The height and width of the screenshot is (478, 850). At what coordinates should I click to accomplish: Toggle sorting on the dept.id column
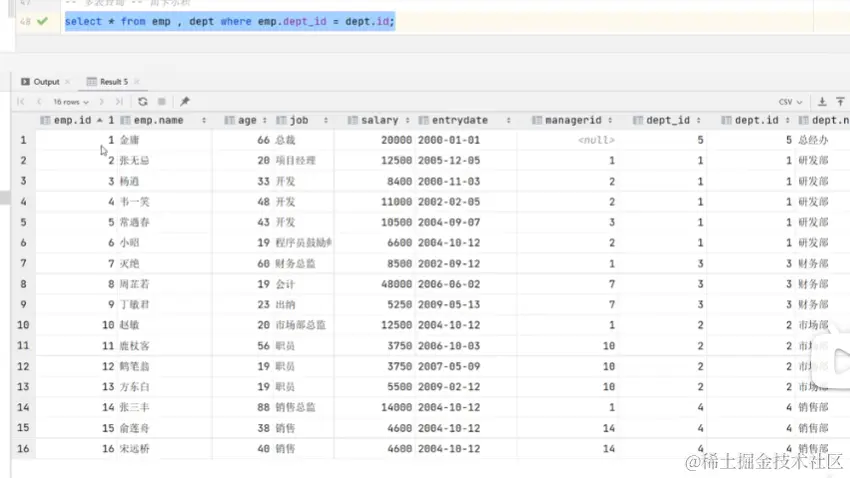[x=787, y=120]
